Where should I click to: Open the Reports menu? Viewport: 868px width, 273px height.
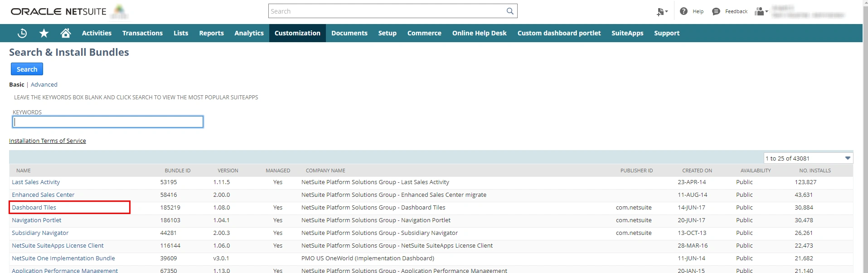coord(211,33)
